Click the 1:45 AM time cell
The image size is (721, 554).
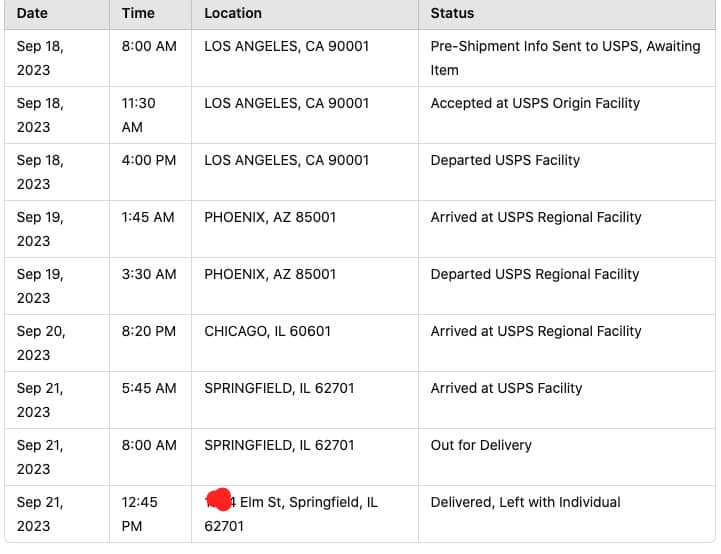(x=149, y=217)
